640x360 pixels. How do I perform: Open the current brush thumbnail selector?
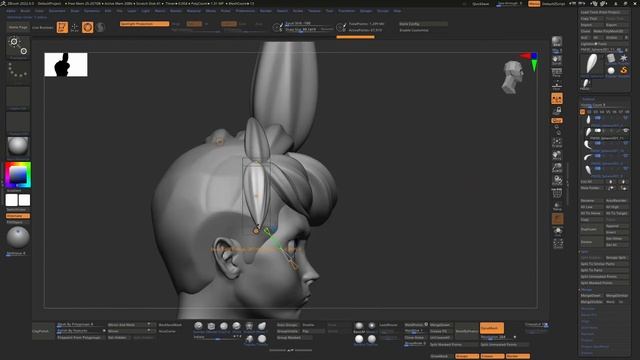tap(18, 47)
